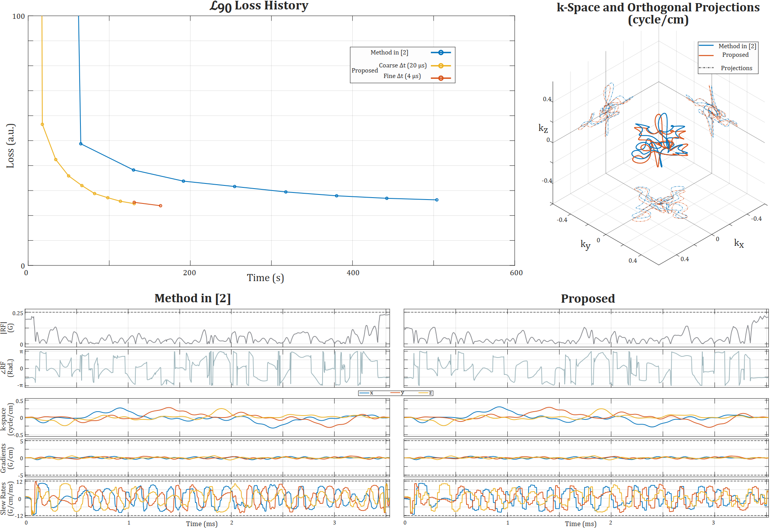The image size is (773, 532).
Task: Click the red Fine Δt legend marker
Action: pos(441,78)
